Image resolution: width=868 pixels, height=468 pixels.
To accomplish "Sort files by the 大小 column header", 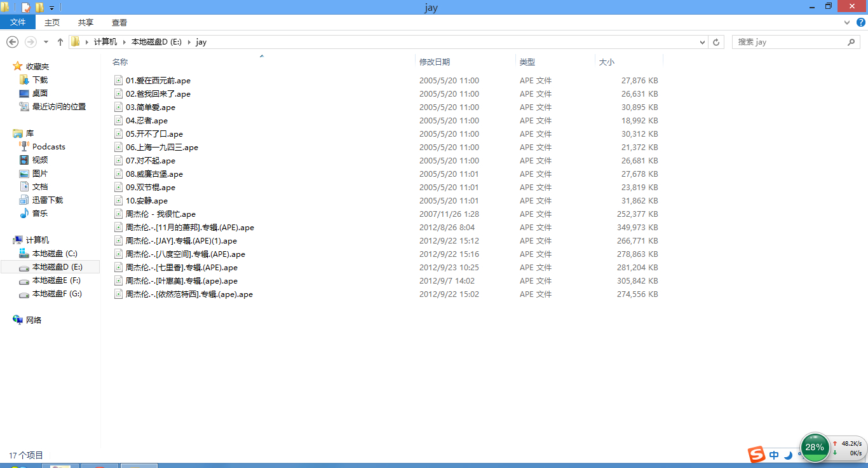I will [x=607, y=62].
